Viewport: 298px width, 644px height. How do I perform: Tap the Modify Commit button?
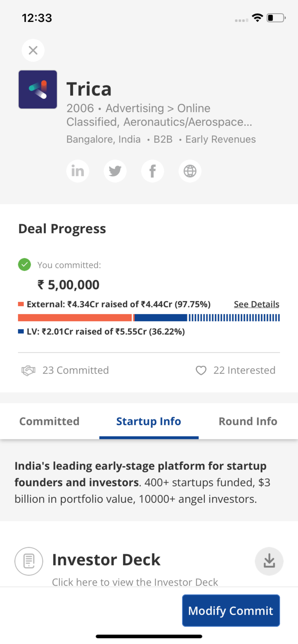[231, 610]
